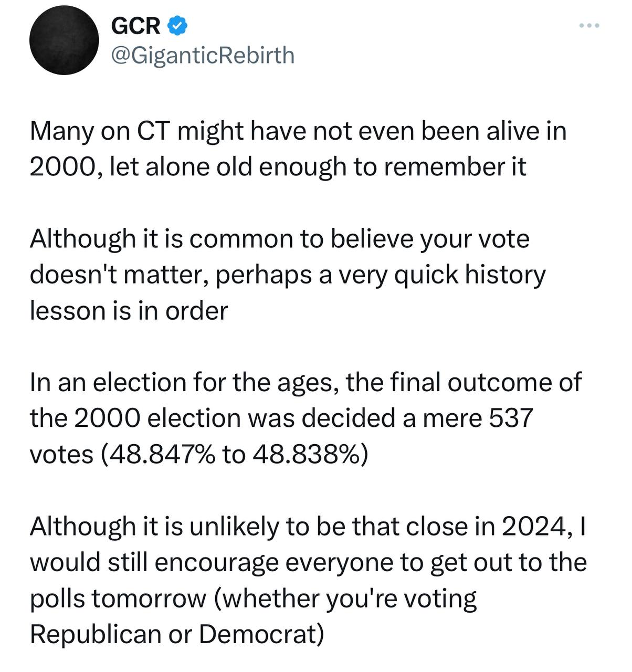Click the GCR display name

[x=136, y=25]
